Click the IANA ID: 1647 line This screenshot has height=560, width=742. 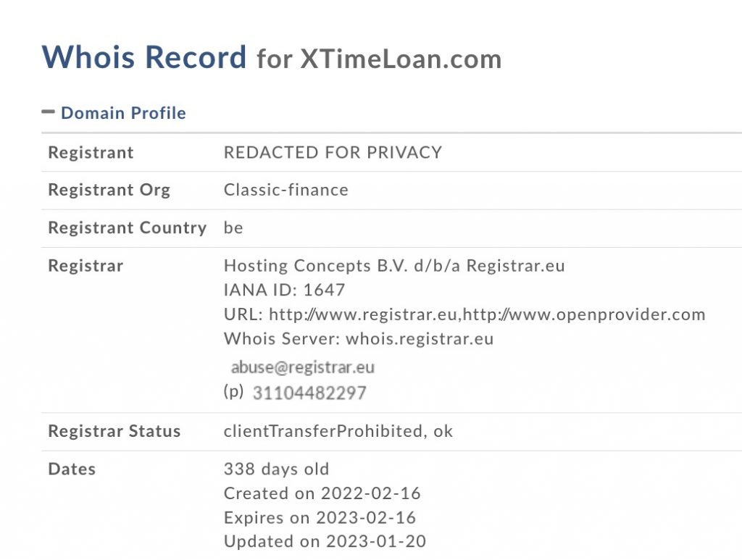click(x=284, y=291)
